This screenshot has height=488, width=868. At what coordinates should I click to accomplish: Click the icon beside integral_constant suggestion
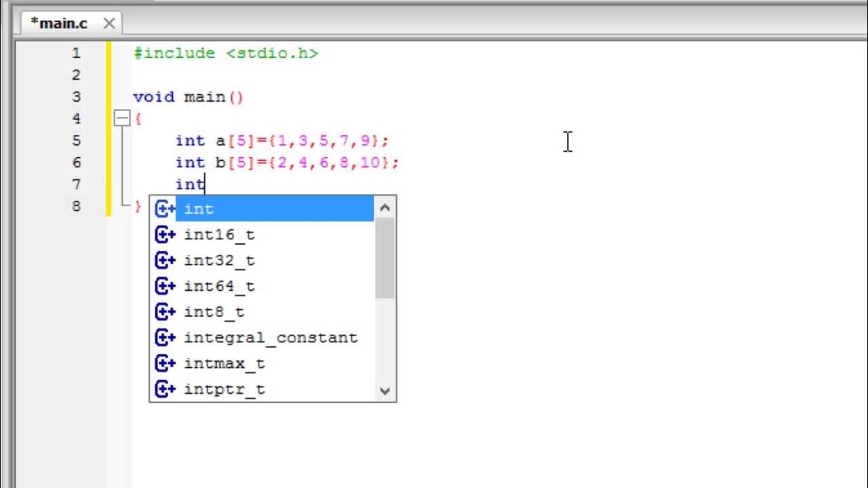165,338
